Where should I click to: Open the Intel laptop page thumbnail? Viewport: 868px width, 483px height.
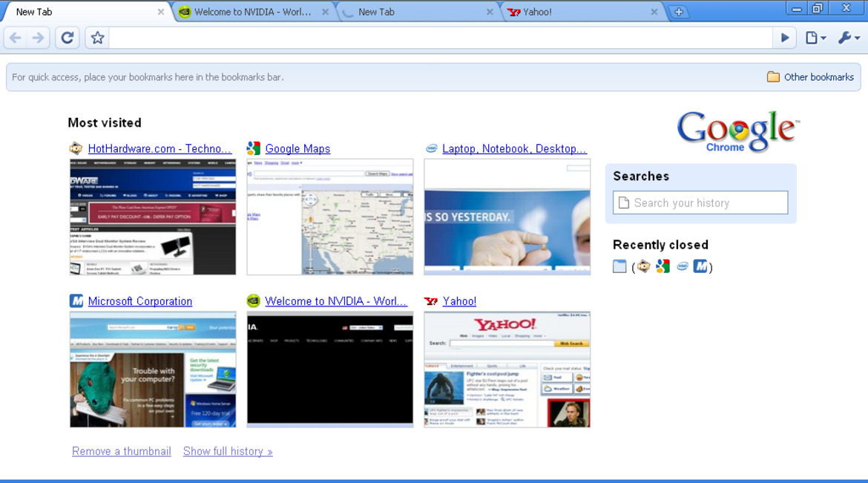click(507, 217)
